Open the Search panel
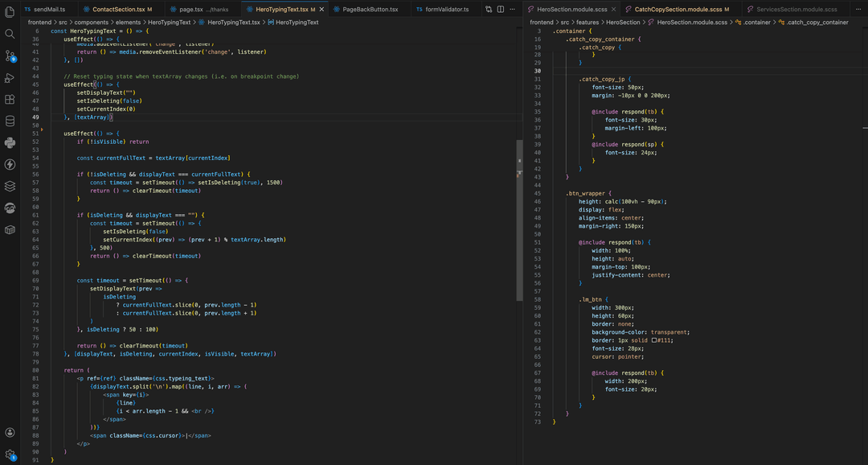Viewport: 868px width, 465px height. pyautogui.click(x=9, y=35)
